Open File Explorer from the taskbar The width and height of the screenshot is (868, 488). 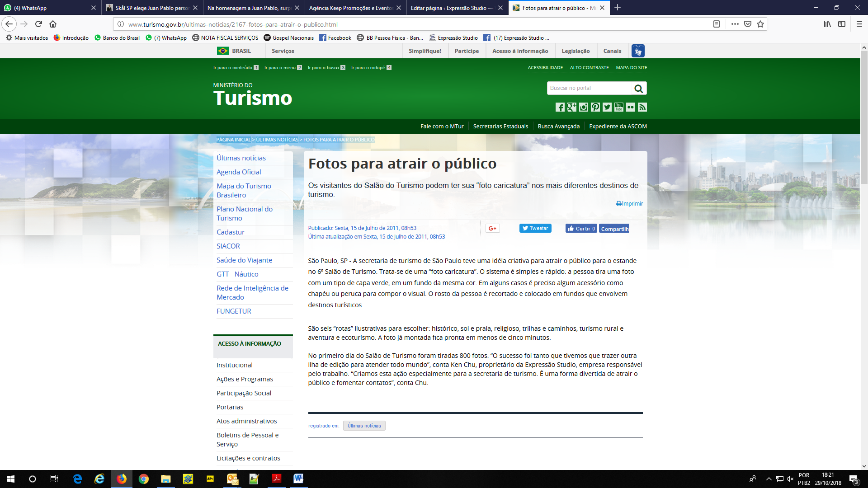[x=166, y=479]
